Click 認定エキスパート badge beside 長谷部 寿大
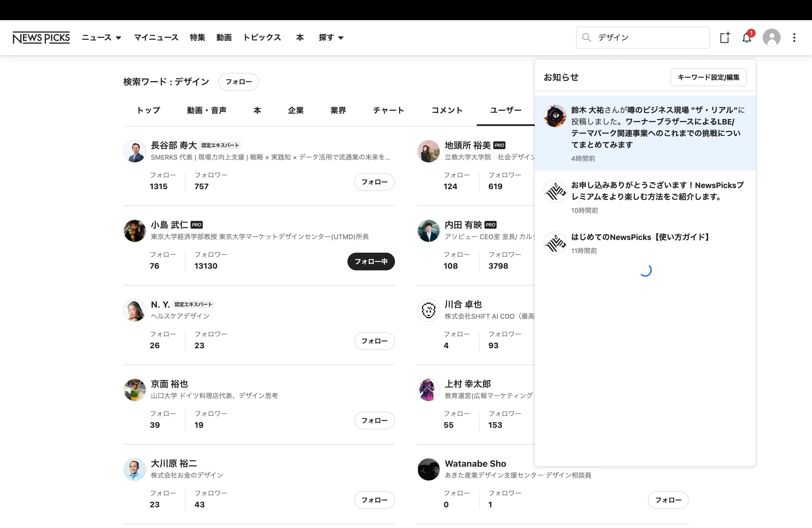812x528 pixels. (220, 145)
